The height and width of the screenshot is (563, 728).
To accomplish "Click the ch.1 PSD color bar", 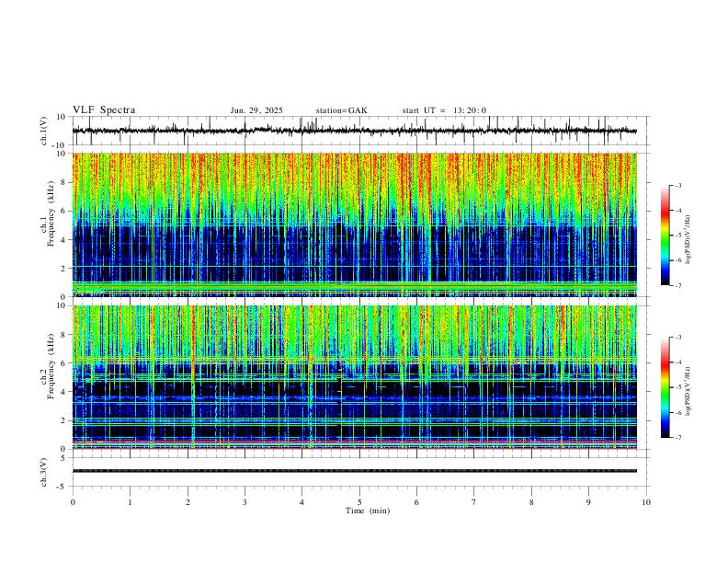I will click(665, 236).
